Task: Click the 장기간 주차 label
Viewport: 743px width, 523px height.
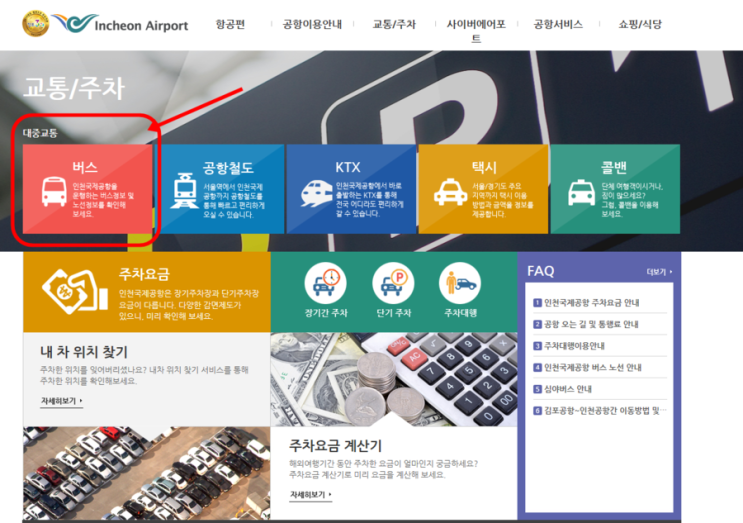Action: pyautogui.click(x=326, y=313)
